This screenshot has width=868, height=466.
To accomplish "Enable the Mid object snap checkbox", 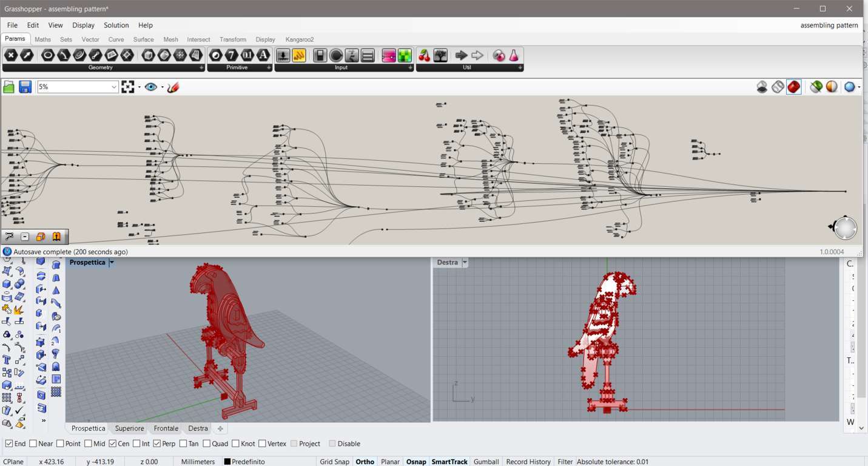I will point(88,444).
